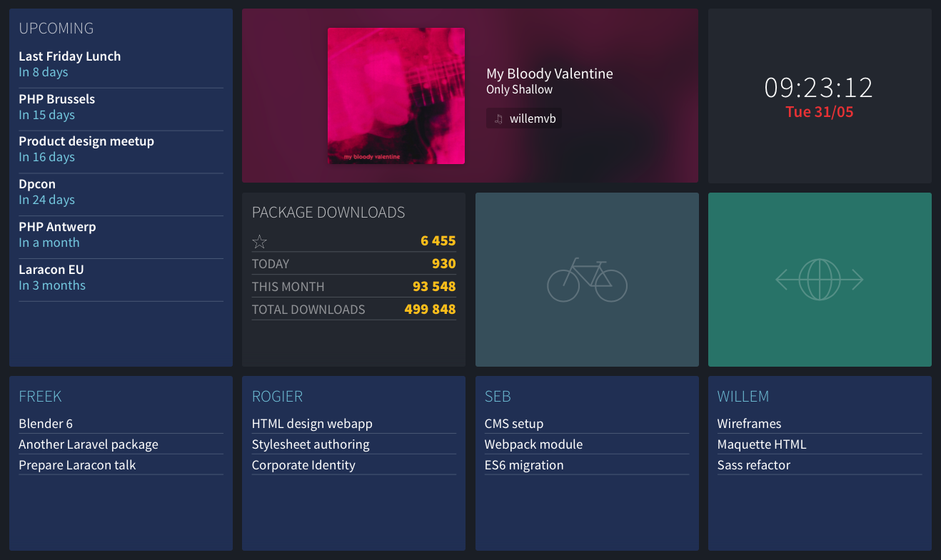Image resolution: width=941 pixels, height=560 pixels.
Task: Click the total count 499 848
Action: click(430, 310)
